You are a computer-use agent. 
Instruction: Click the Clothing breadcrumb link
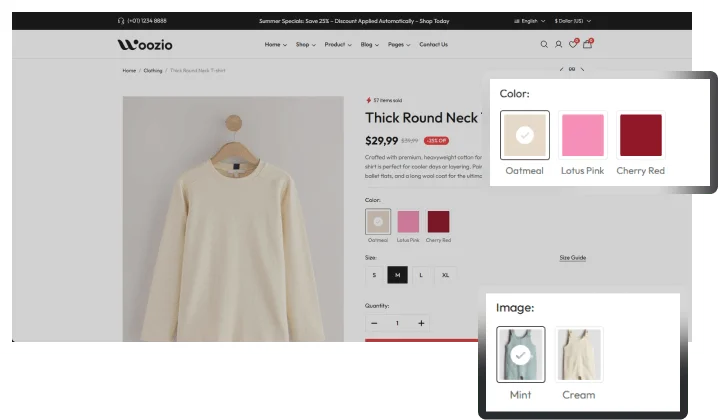click(x=153, y=71)
